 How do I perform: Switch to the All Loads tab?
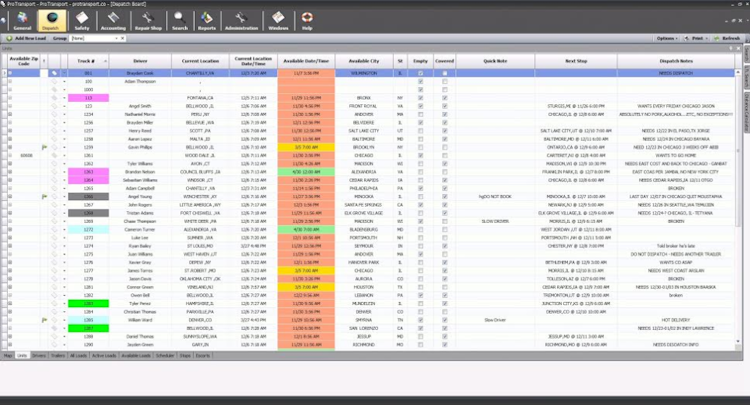pos(78,356)
